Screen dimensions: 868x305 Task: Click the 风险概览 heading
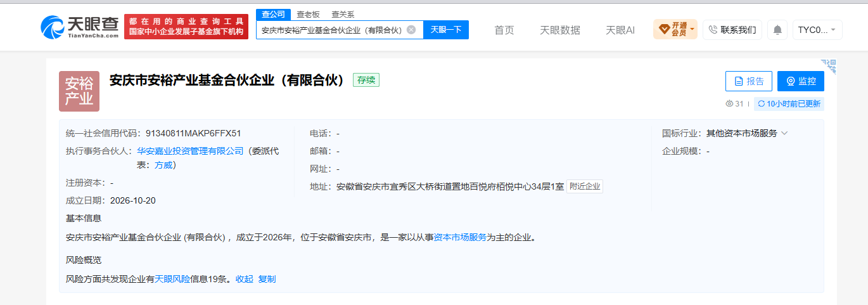coord(84,260)
